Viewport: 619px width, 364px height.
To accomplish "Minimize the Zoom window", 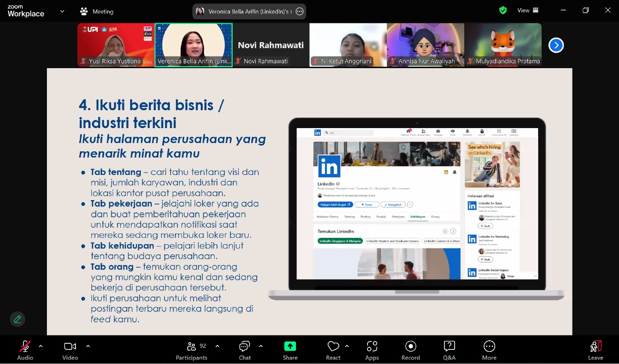I will click(563, 10).
